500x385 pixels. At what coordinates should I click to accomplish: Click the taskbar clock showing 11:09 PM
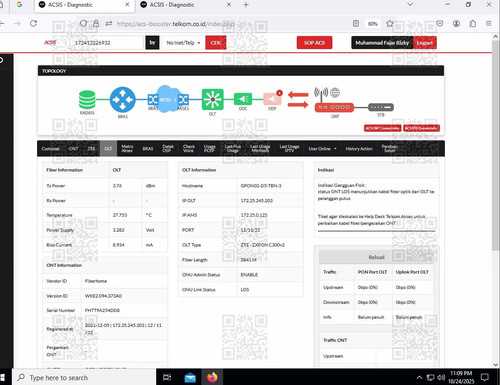click(x=461, y=377)
